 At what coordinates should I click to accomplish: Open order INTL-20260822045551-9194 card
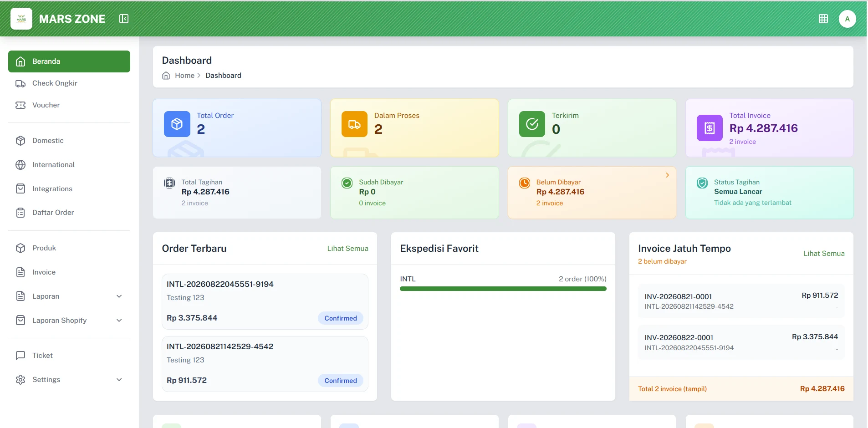point(265,301)
